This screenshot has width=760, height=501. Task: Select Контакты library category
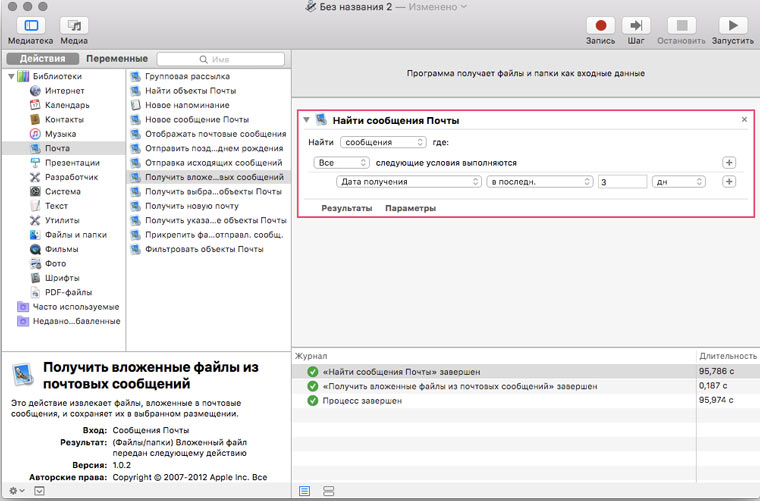(x=64, y=119)
